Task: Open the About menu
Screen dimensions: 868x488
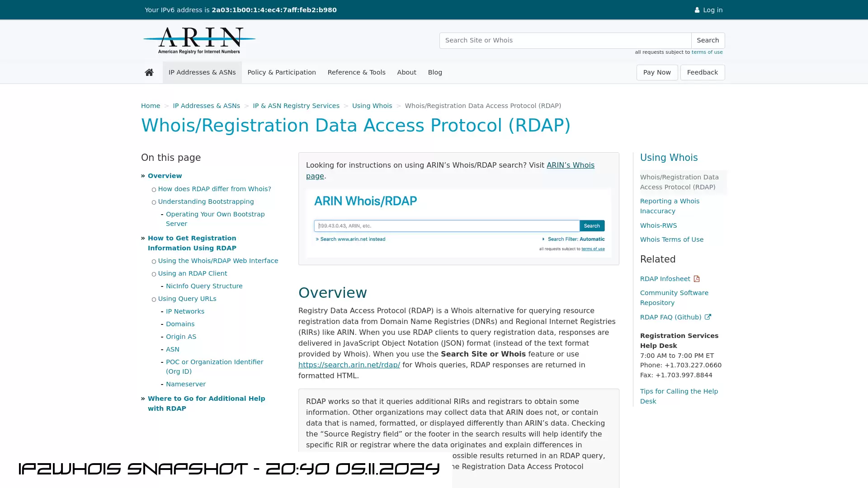Action: [x=406, y=72]
